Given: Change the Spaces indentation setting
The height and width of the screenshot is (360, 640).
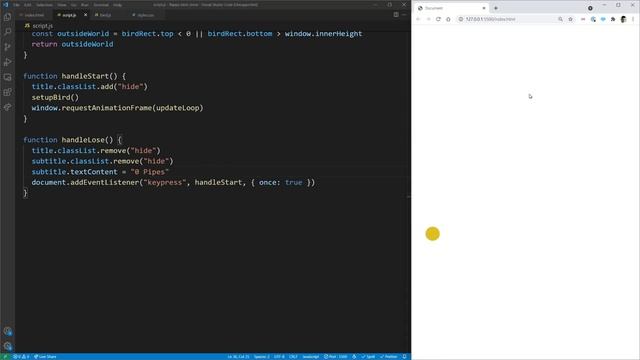Looking at the screenshot, I should click(262, 356).
